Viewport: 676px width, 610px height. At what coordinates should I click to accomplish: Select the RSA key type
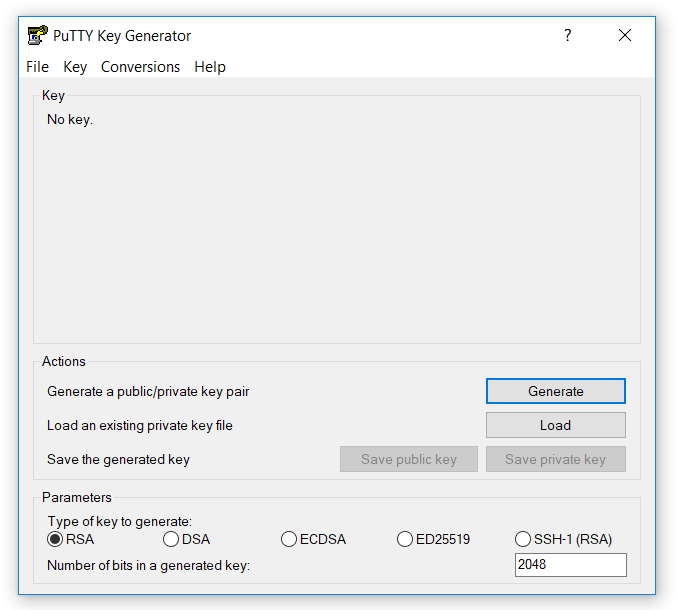click(x=71, y=539)
